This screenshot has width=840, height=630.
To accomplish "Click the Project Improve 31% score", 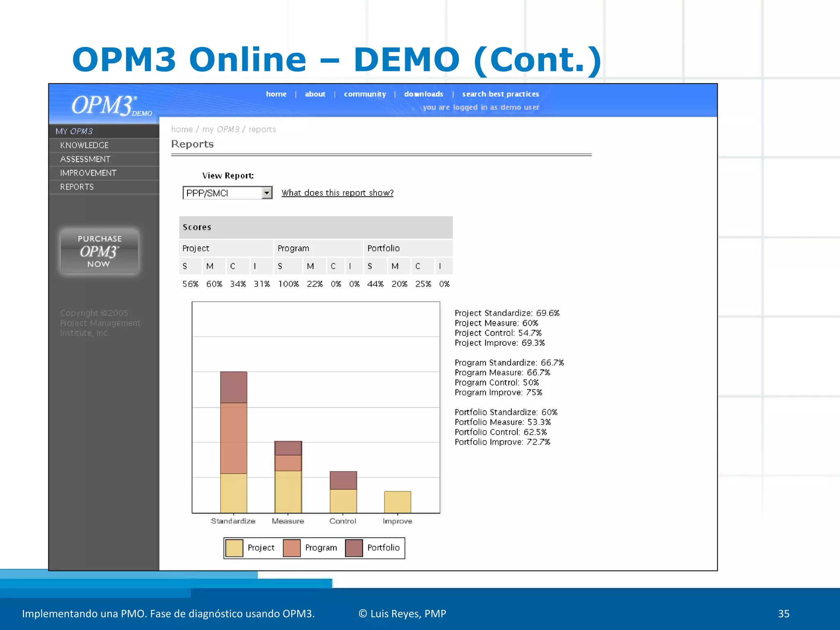I will click(x=262, y=284).
